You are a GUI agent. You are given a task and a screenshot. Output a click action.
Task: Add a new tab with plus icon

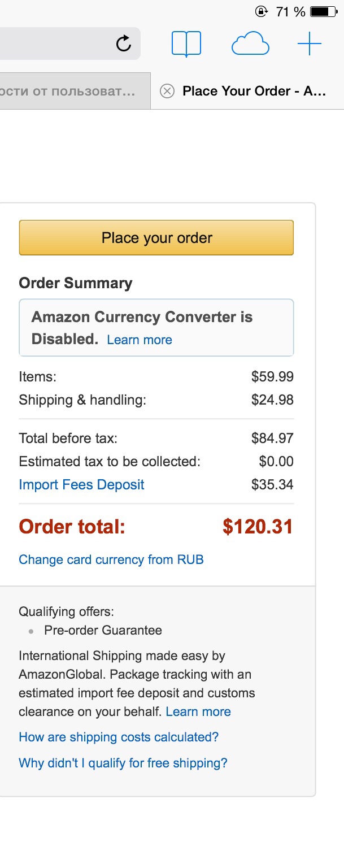(x=309, y=44)
